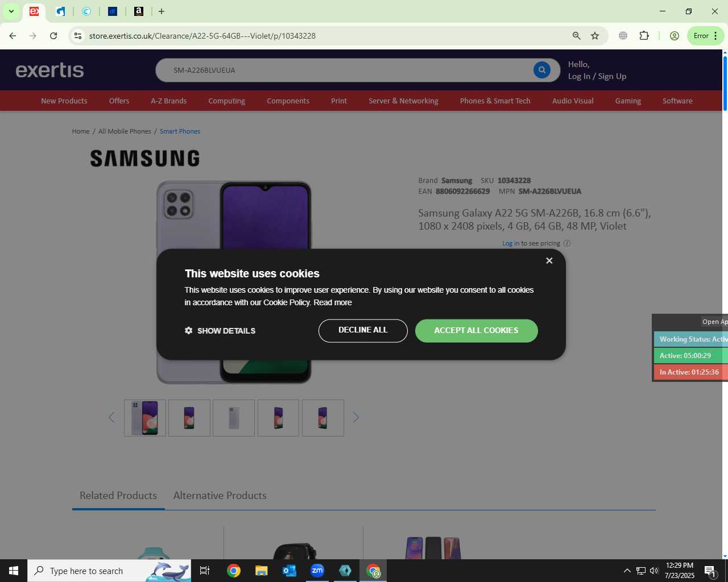View site information icon in address bar
728x582 pixels.
pos(78,36)
